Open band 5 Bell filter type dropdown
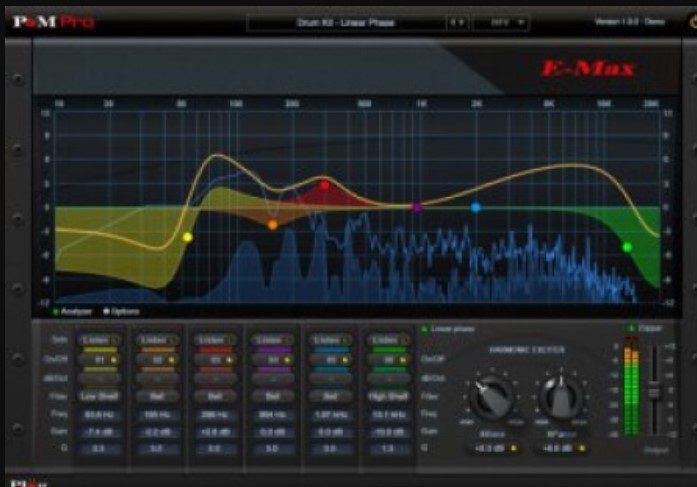Viewport: 697px width, 487px height. (331, 396)
